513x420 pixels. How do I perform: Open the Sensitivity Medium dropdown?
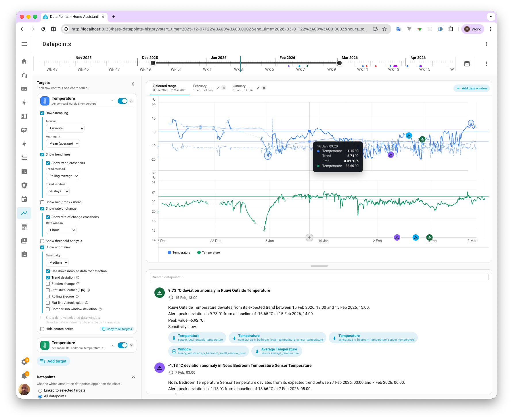pyautogui.click(x=57, y=262)
